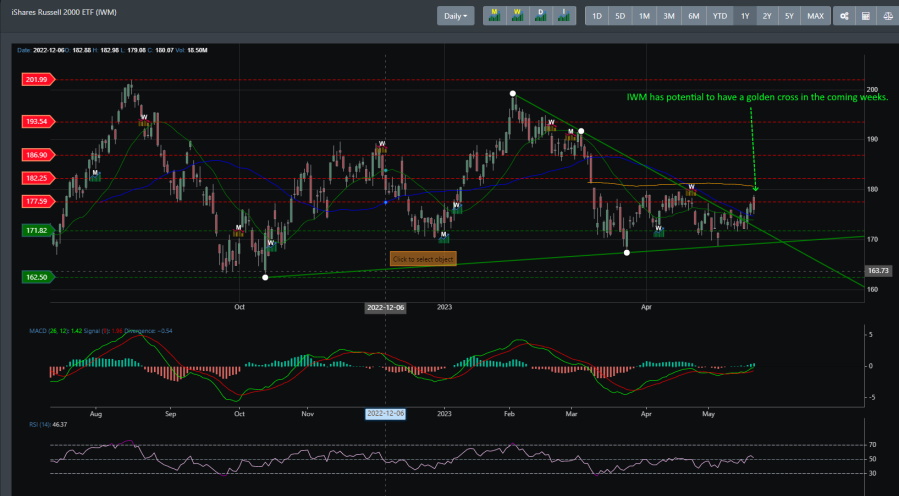Screen dimensions: 899x496
Task: Click the RSI (14) indicator label
Action: tap(48, 424)
